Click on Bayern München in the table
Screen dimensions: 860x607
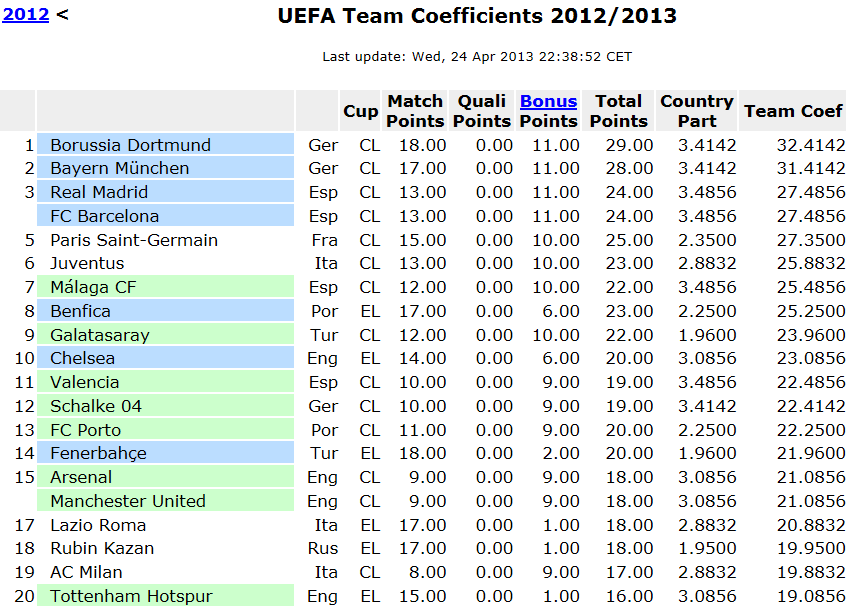tap(119, 168)
